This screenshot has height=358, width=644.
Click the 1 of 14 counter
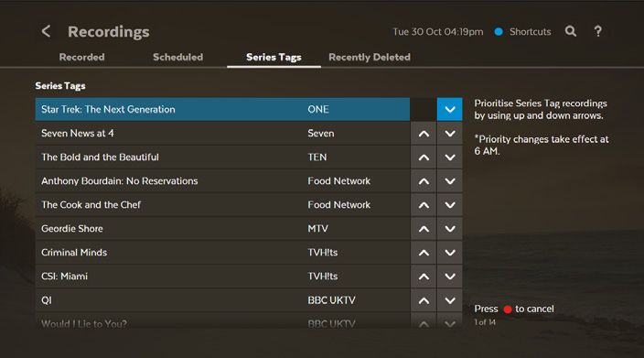pyautogui.click(x=485, y=322)
